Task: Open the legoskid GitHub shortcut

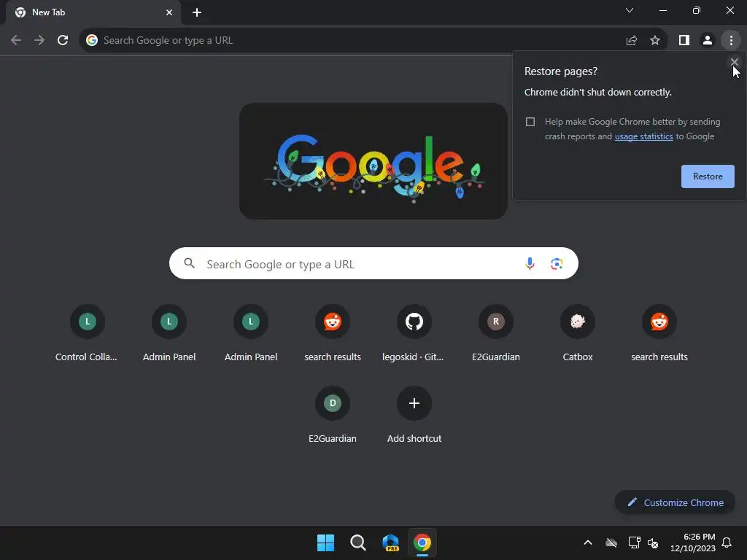Action: (414, 333)
